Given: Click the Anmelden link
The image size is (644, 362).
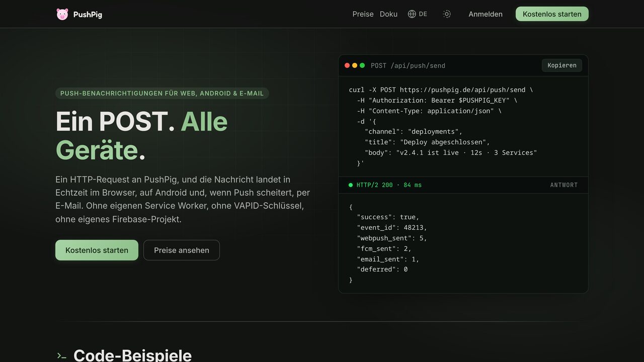Looking at the screenshot, I should [486, 14].
